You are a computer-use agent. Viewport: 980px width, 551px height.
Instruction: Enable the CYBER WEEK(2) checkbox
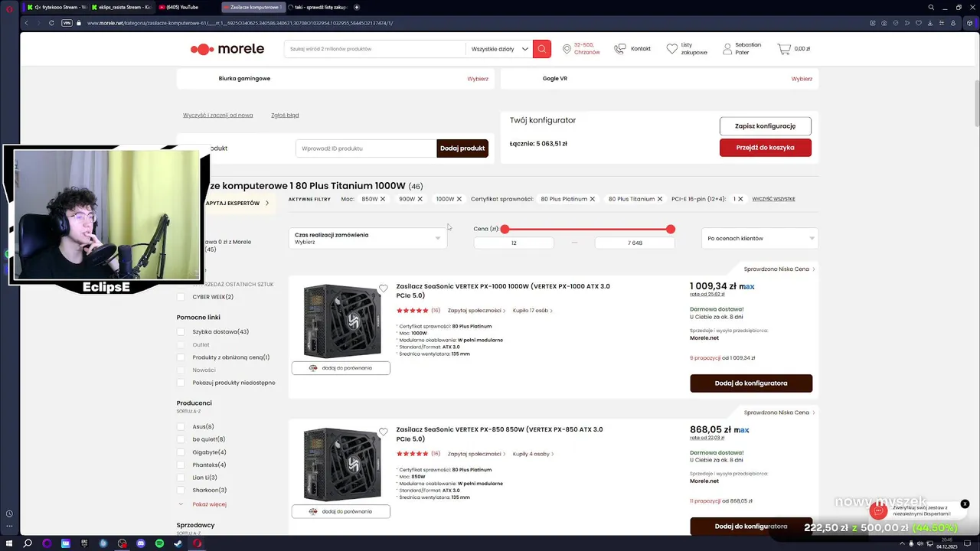pos(181,297)
